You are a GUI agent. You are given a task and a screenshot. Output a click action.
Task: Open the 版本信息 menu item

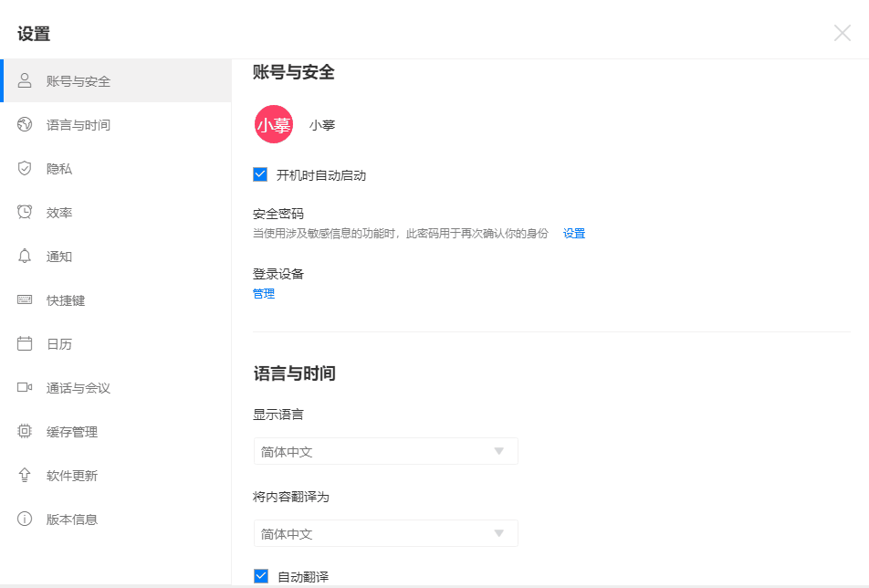coord(72,519)
